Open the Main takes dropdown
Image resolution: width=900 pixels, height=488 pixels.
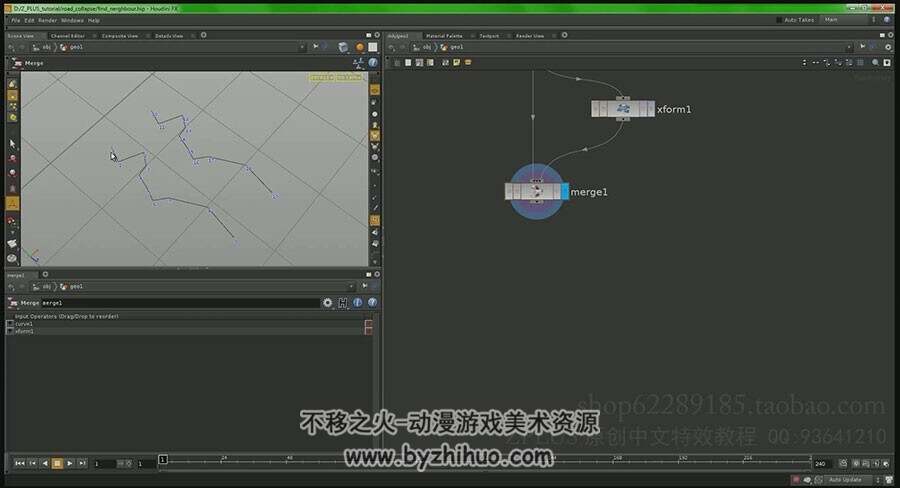tap(848, 20)
